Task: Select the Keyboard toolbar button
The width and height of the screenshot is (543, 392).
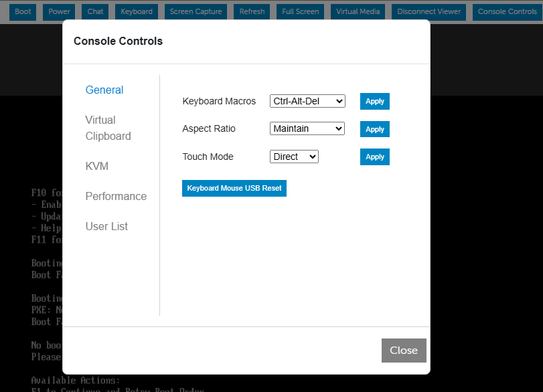Action: tap(137, 11)
